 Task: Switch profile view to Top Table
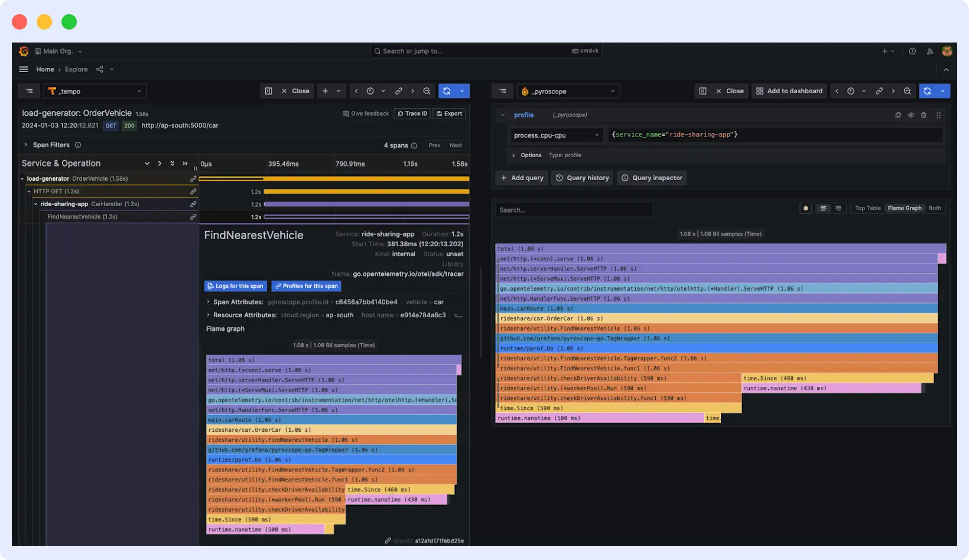pyautogui.click(x=867, y=208)
